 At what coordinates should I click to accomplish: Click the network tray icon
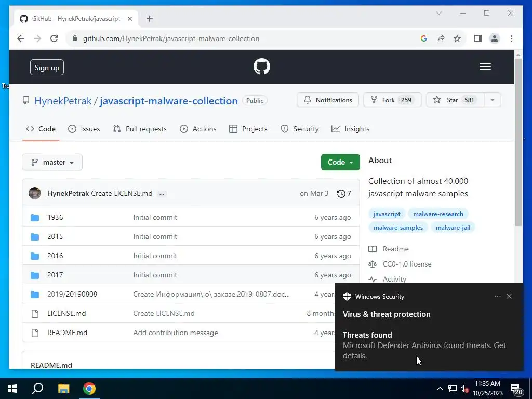[453, 389]
